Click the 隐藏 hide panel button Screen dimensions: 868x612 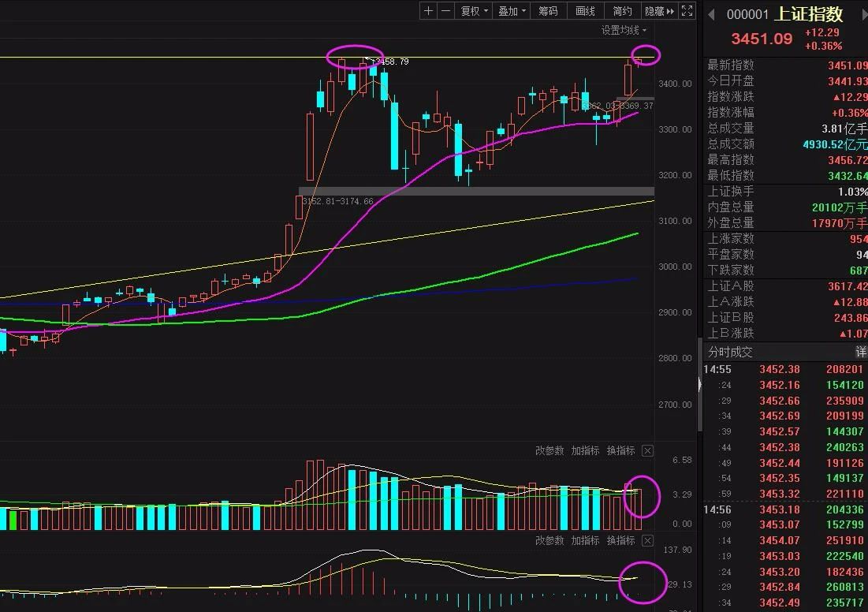pos(659,11)
